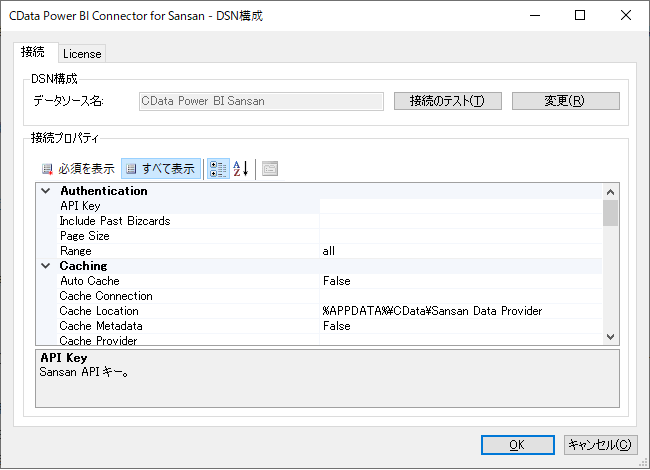Viewport: 650px width, 470px height.
Task: Select the Auto Cache value 'False'
Action: pyautogui.click(x=337, y=281)
